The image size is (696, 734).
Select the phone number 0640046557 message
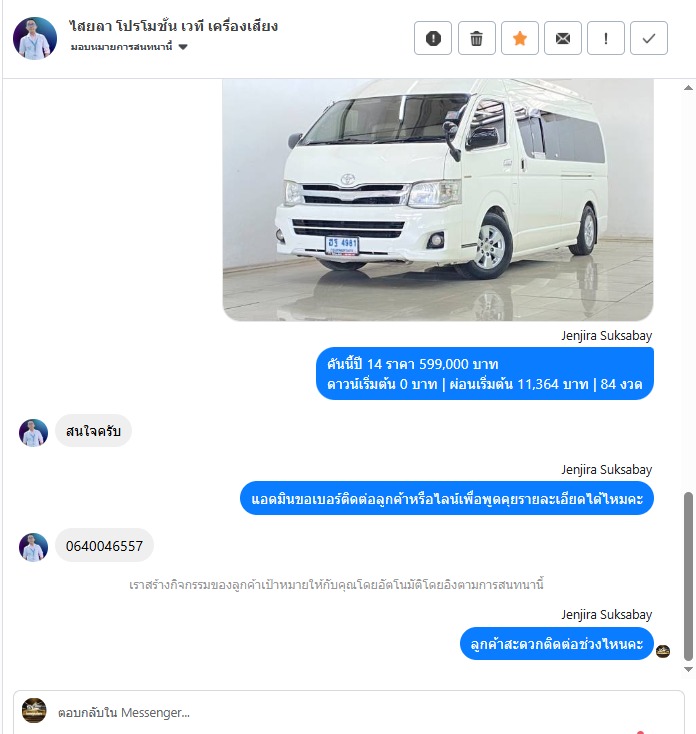pos(104,546)
